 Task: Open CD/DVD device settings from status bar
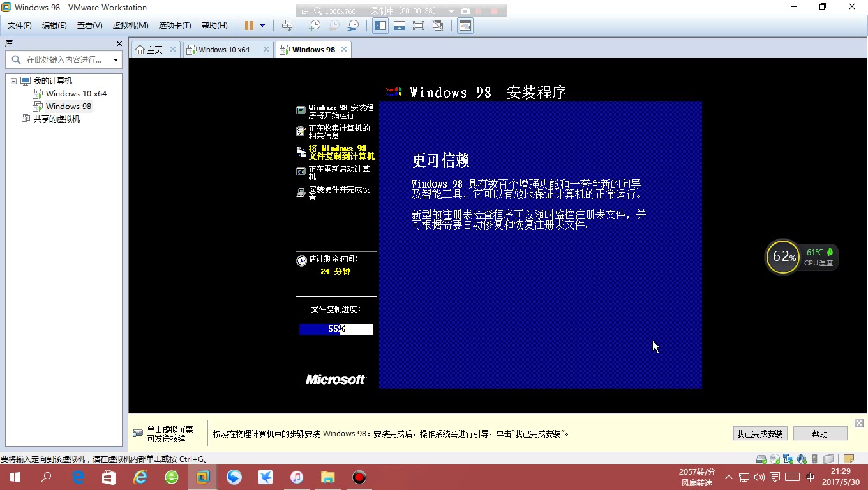pos(774,458)
